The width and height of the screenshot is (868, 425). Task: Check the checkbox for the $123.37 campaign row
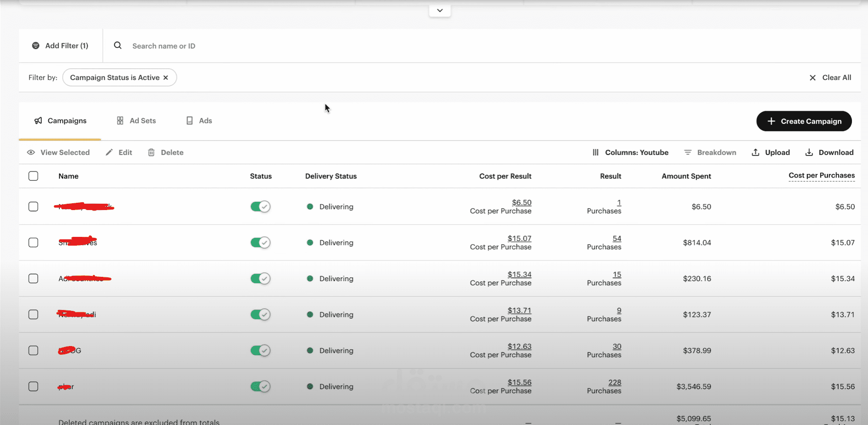coord(33,314)
